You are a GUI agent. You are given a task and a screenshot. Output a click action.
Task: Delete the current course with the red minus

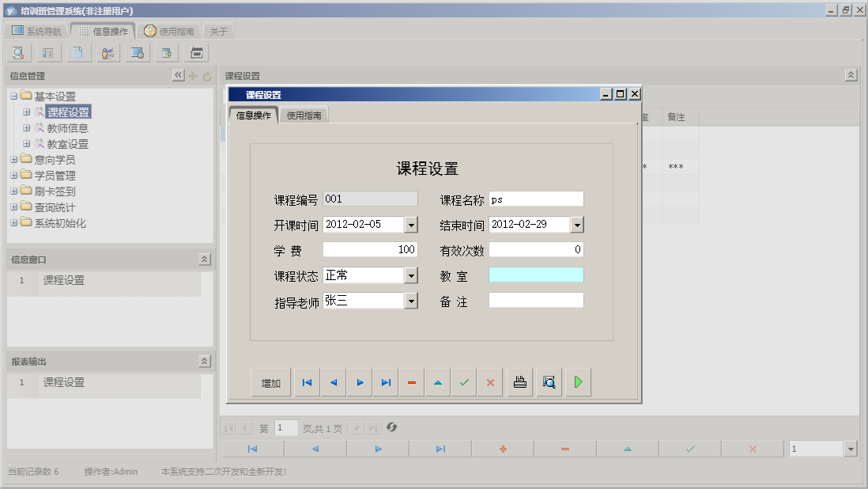tap(412, 382)
